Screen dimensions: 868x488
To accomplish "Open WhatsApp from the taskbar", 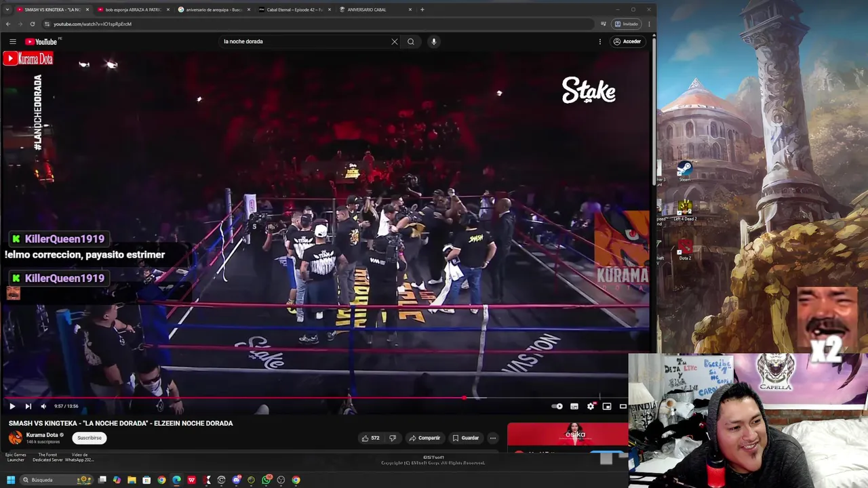I will point(267,480).
